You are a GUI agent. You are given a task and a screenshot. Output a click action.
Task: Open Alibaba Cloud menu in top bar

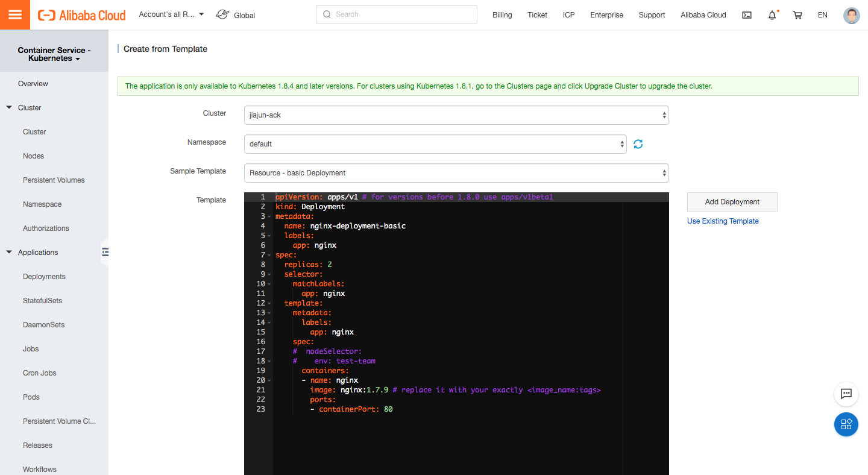pyautogui.click(x=703, y=15)
